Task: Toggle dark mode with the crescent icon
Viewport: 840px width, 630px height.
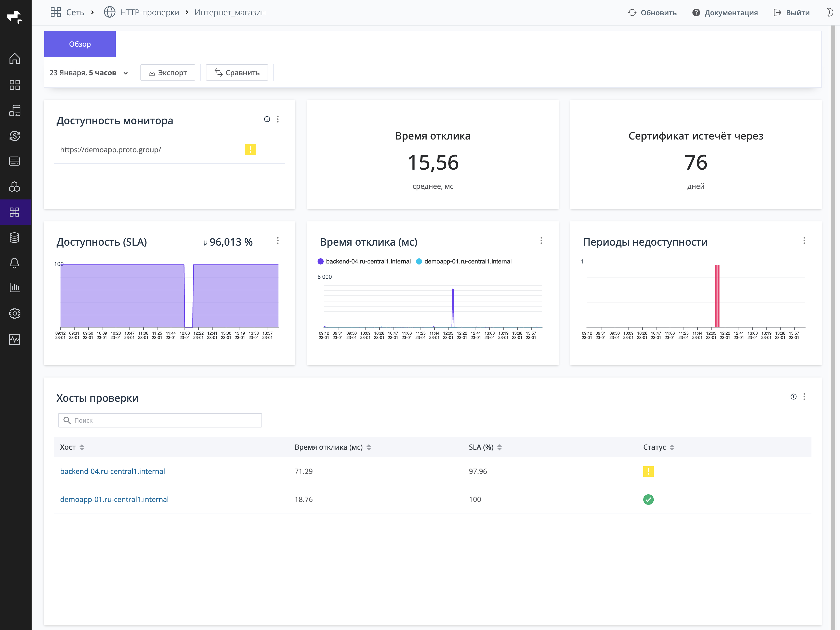Action: click(x=830, y=12)
